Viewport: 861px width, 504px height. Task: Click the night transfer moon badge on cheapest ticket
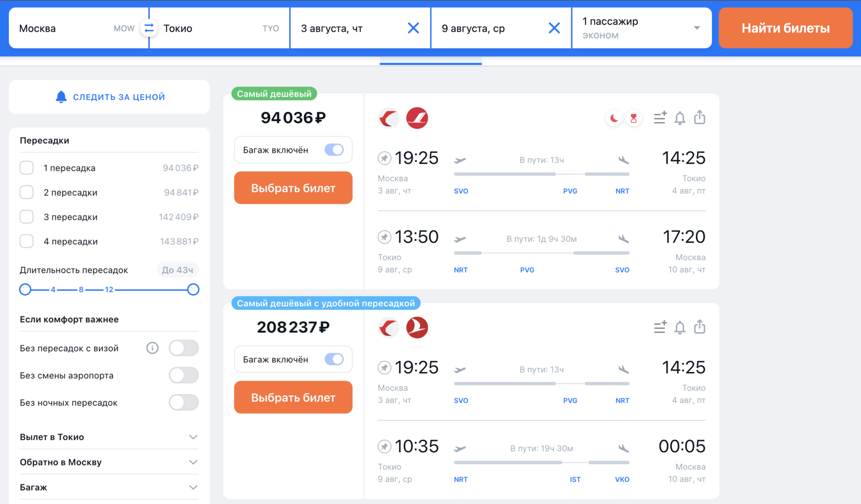pyautogui.click(x=613, y=118)
